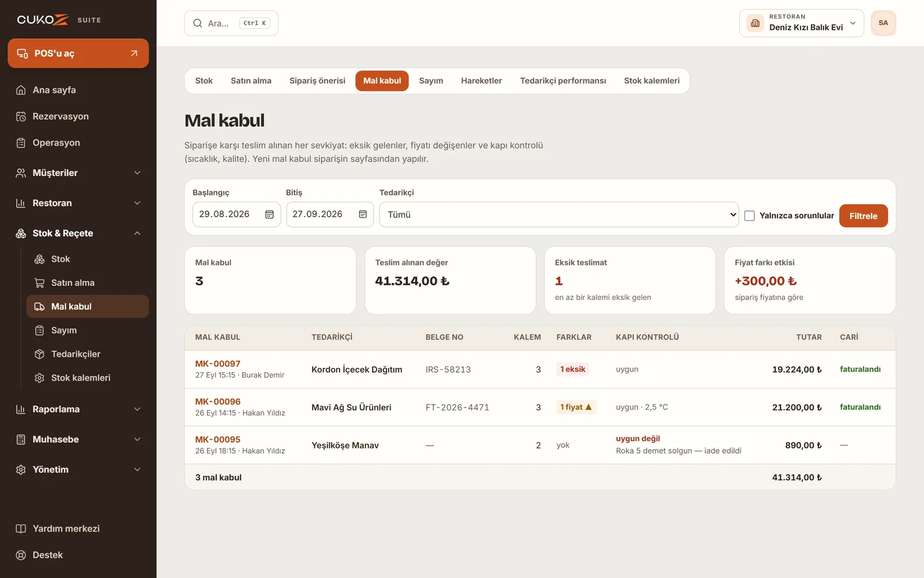Click the Ara search field
The height and width of the screenshot is (578, 924).
tap(231, 23)
